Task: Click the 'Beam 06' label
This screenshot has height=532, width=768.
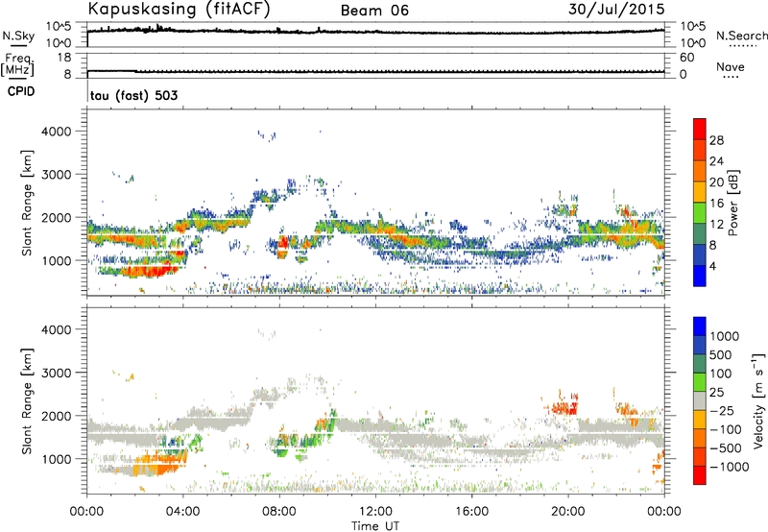Action: (374, 11)
